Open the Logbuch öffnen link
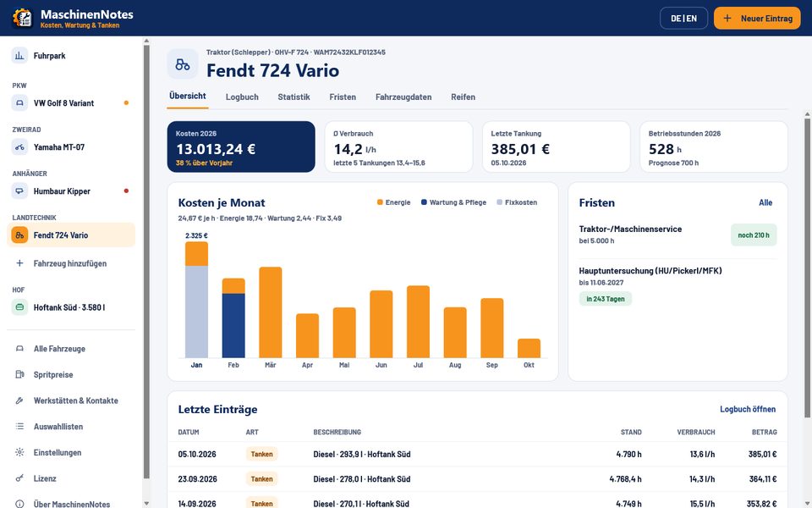812x508 pixels. tap(747, 409)
